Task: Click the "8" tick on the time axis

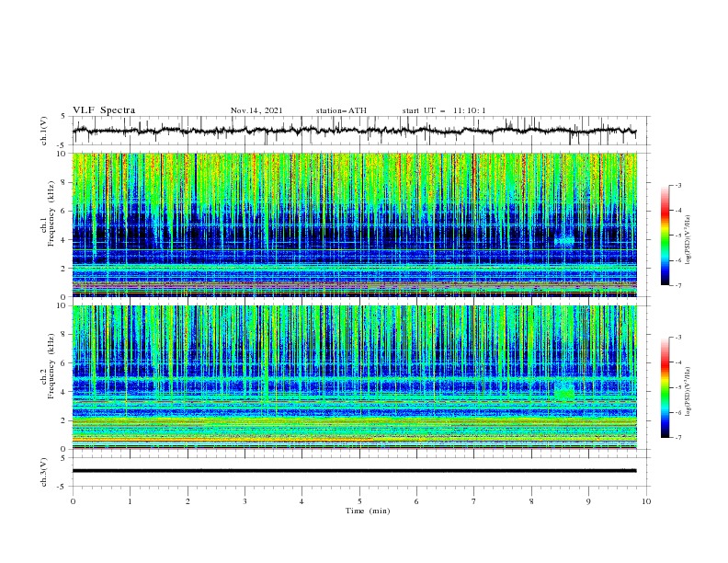Action: 531,501
